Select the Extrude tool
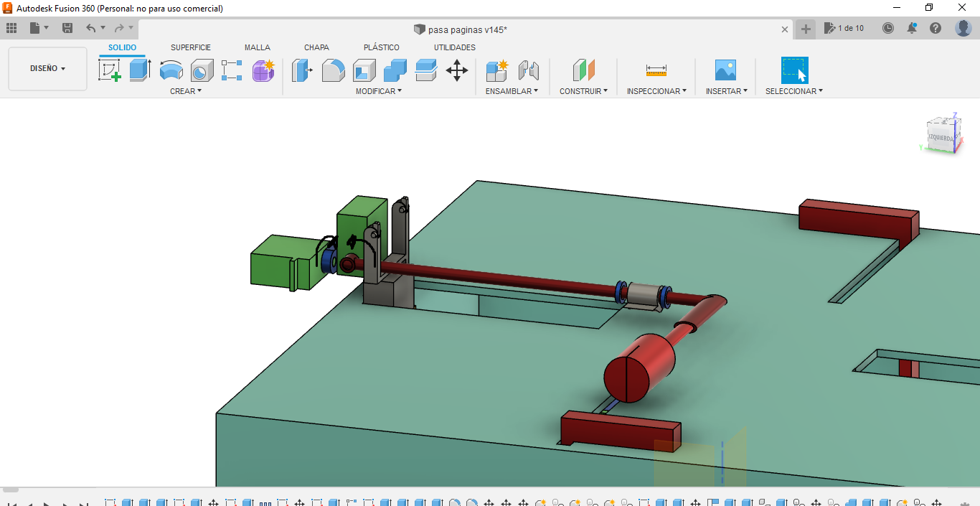The width and height of the screenshot is (980, 506). [x=140, y=70]
